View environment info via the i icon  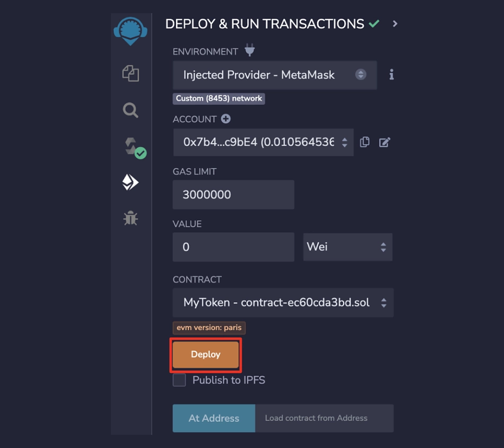[391, 75]
